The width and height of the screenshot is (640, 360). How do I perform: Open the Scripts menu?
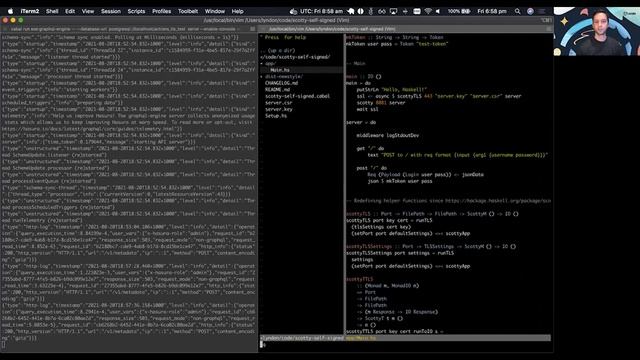point(136,11)
